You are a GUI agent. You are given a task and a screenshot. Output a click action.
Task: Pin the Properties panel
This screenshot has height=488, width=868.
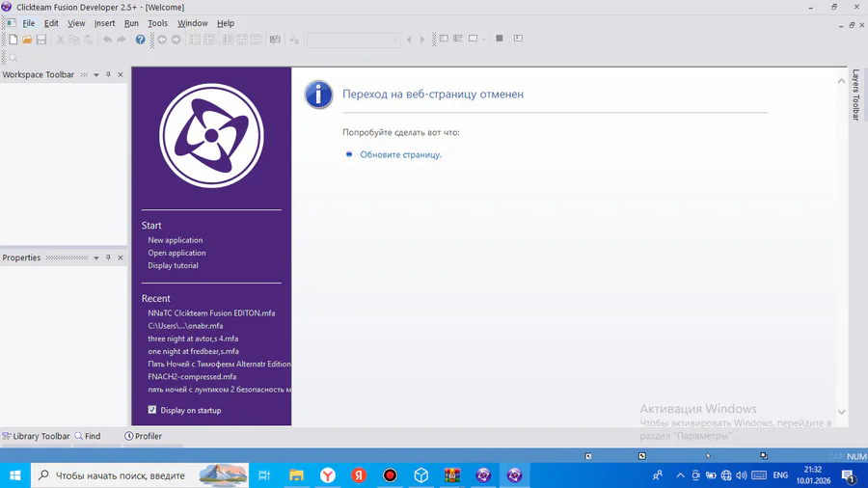coord(108,258)
